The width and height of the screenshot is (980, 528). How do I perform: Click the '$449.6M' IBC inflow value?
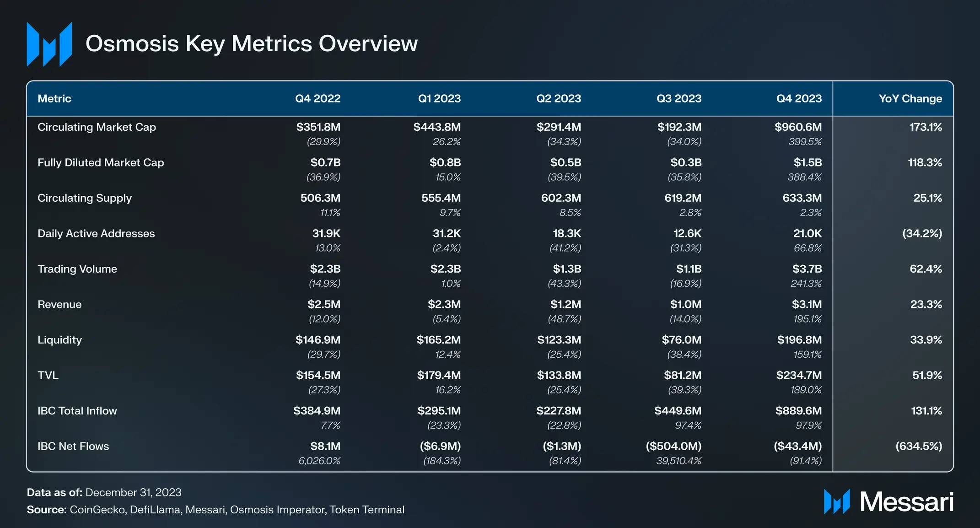coord(678,410)
